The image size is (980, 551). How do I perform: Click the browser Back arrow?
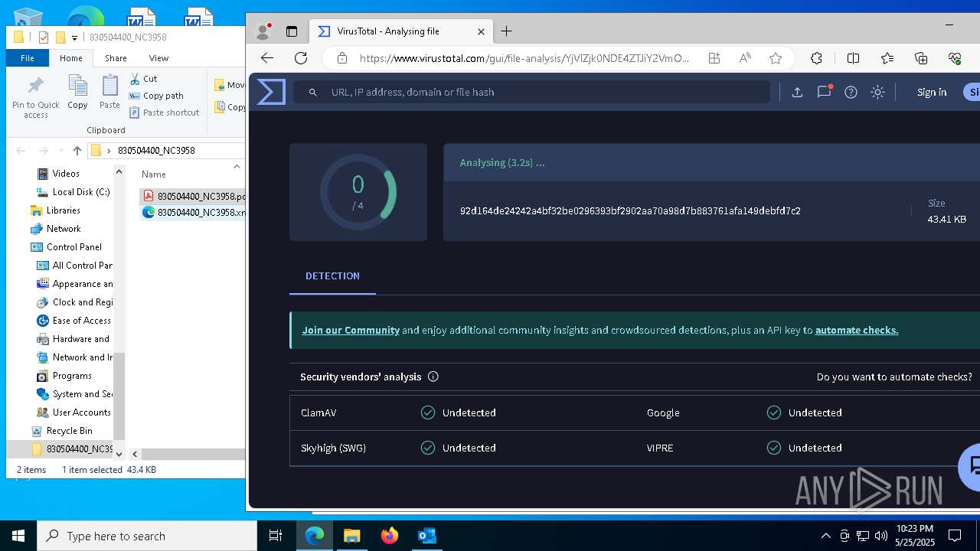tap(267, 58)
